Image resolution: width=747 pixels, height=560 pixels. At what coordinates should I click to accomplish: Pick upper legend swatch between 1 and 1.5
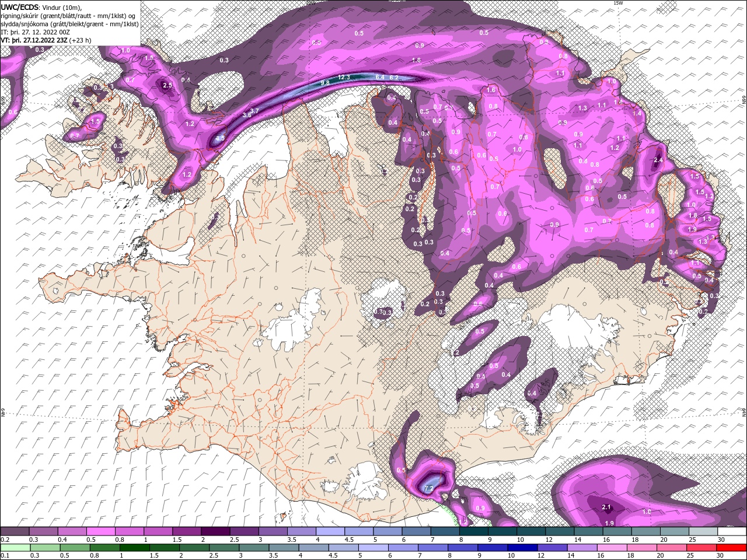click(158, 531)
